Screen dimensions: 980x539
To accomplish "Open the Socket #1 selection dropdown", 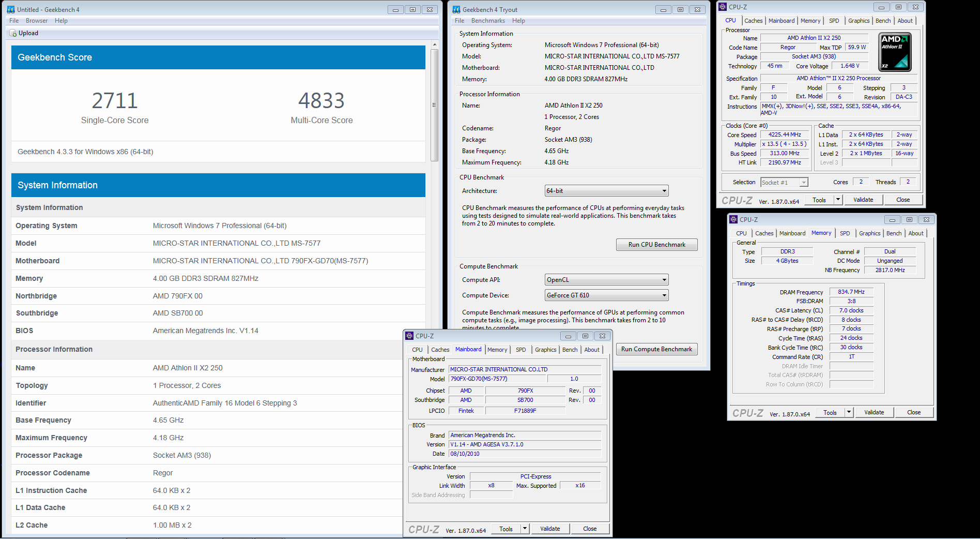I will click(784, 183).
